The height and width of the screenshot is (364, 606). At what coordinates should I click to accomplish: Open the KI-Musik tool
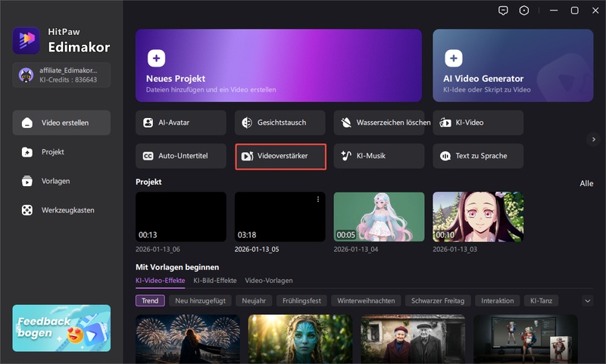click(380, 156)
